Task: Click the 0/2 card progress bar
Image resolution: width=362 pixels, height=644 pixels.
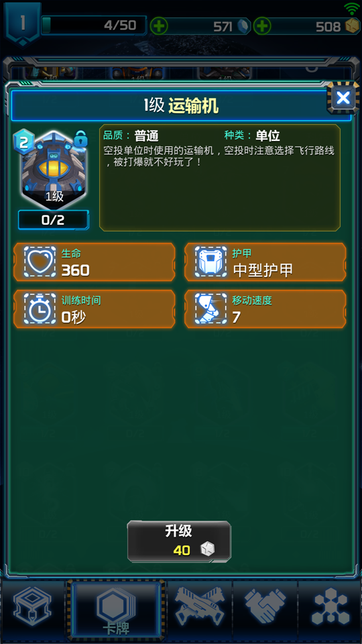Action: pyautogui.click(x=54, y=220)
